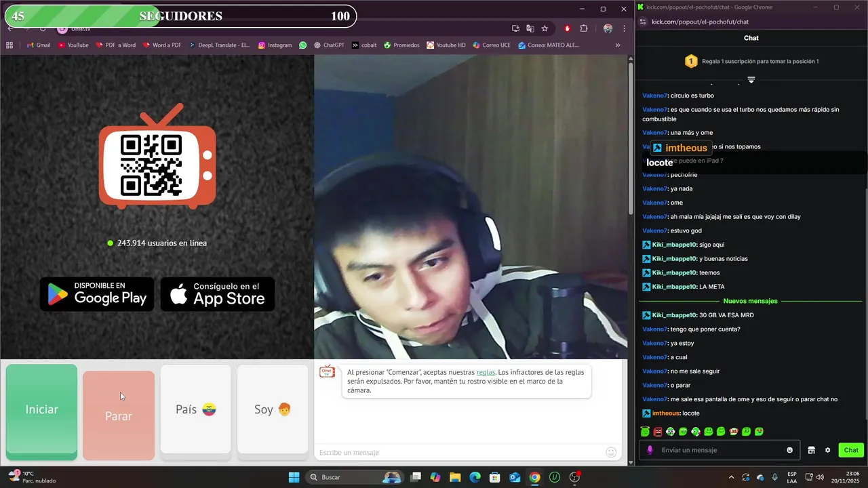Click the purple microphone icon in Kick chat
Viewport: 868px width, 488px height.
[x=650, y=450]
